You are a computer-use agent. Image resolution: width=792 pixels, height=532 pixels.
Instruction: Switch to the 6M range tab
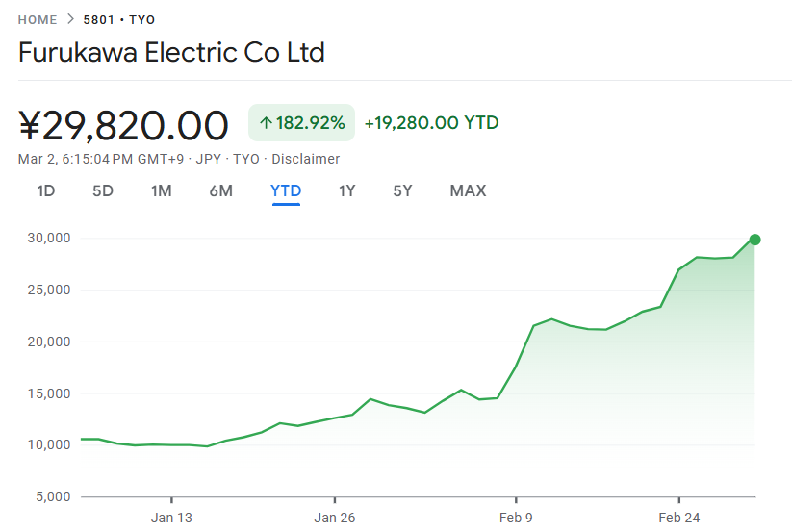[220, 190]
